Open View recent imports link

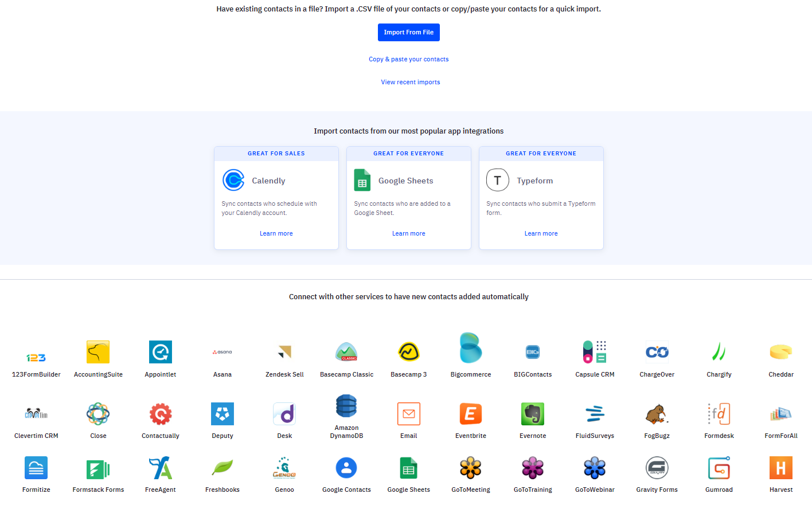411,82
